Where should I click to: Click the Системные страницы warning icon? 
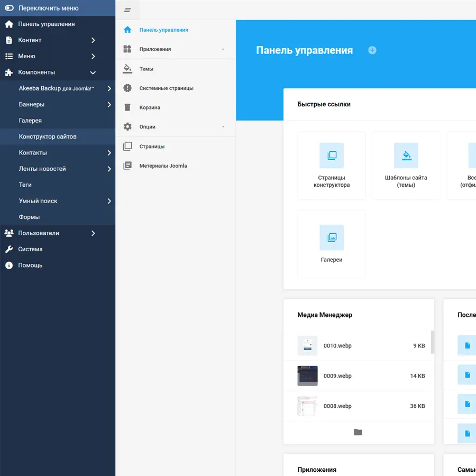127,88
